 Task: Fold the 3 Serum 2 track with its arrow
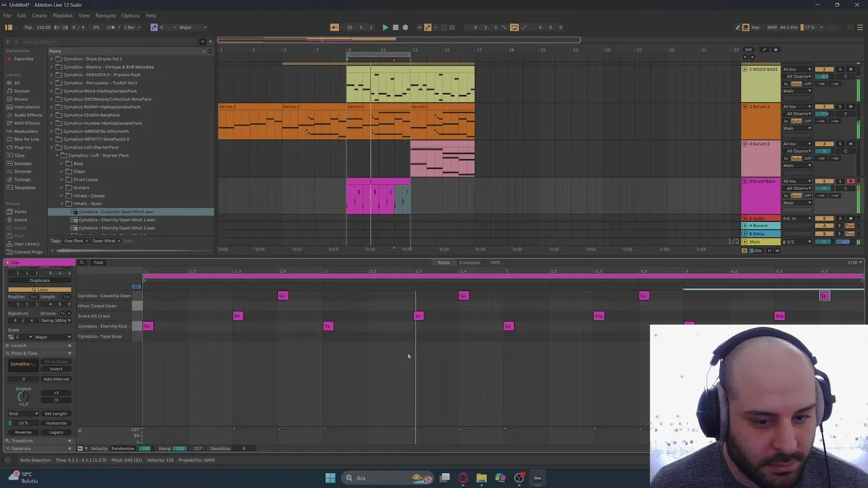(x=745, y=106)
